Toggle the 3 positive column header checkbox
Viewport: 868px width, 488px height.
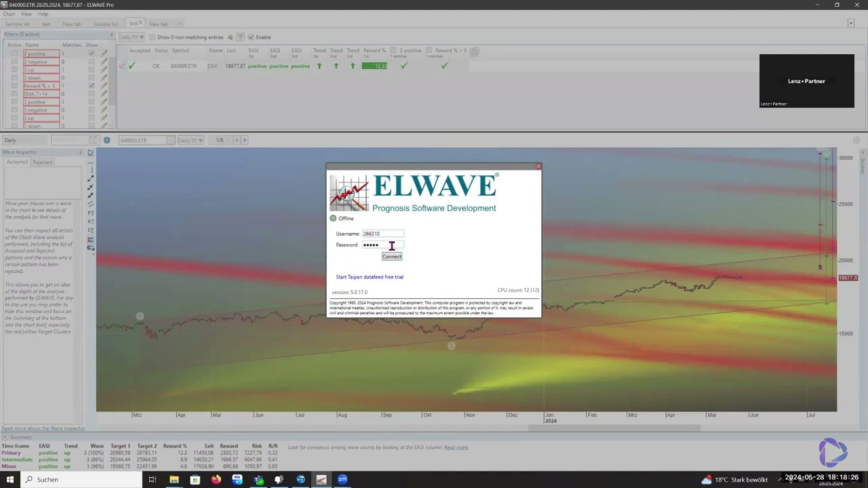394,50
